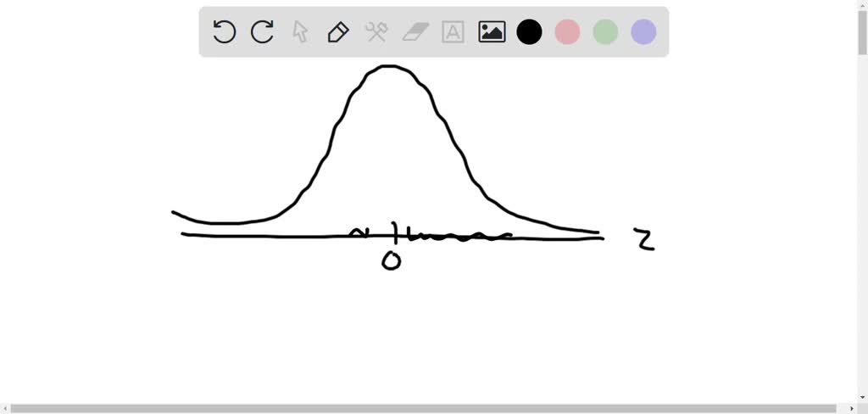
Task: Insert an image with the picture tool
Action: pos(492,32)
